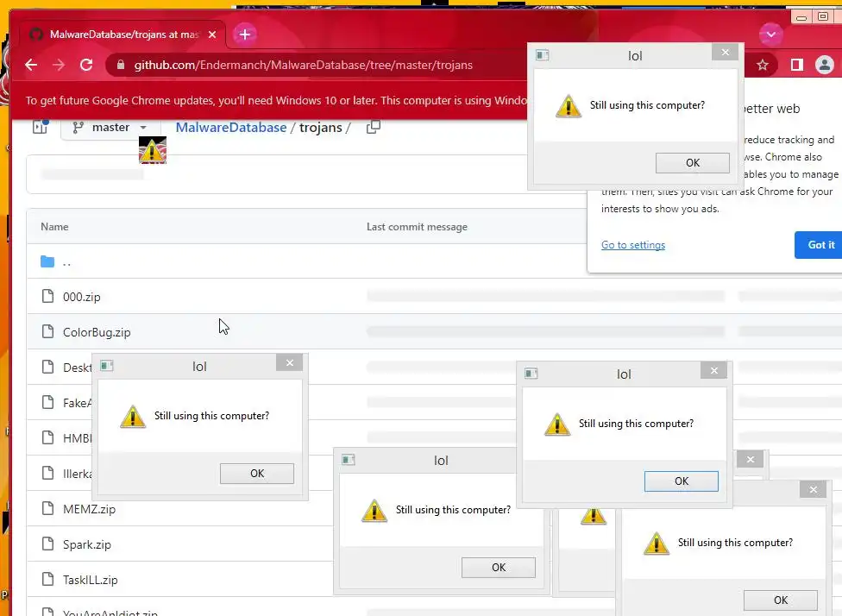This screenshot has height=616, width=842.
Task: Click the padlock site info icon
Action: (121, 65)
